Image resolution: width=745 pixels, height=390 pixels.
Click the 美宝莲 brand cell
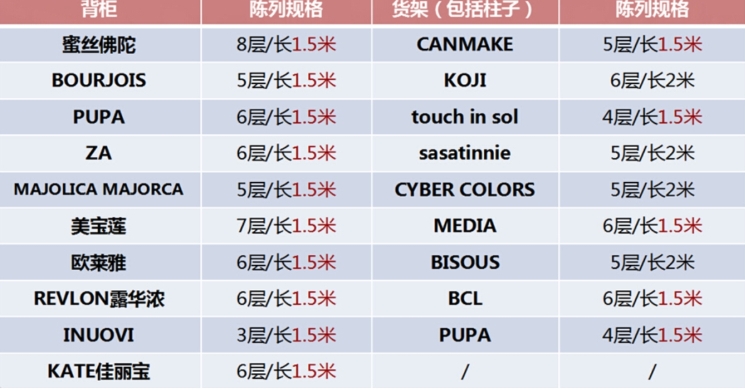coord(99,226)
